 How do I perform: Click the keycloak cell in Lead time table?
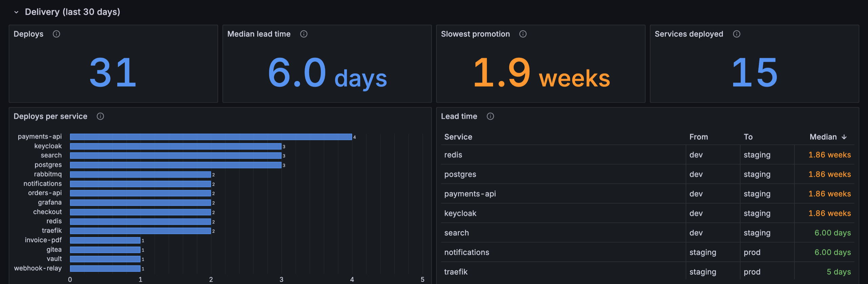pos(563,213)
